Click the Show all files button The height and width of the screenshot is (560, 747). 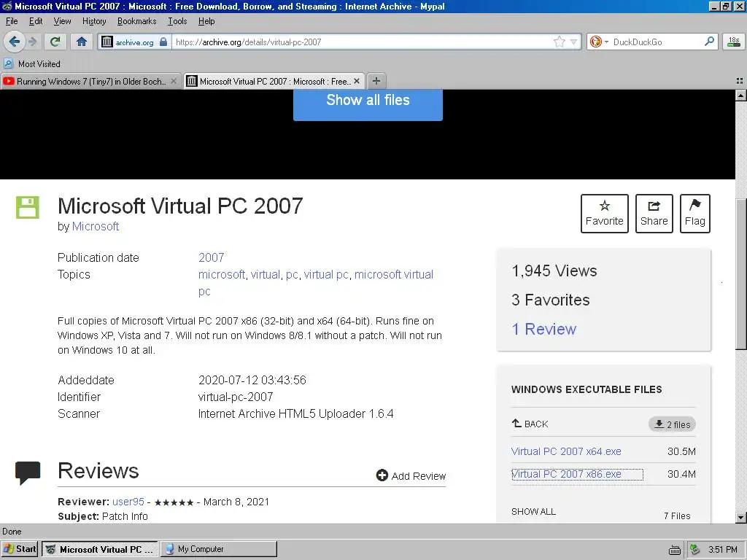click(368, 105)
